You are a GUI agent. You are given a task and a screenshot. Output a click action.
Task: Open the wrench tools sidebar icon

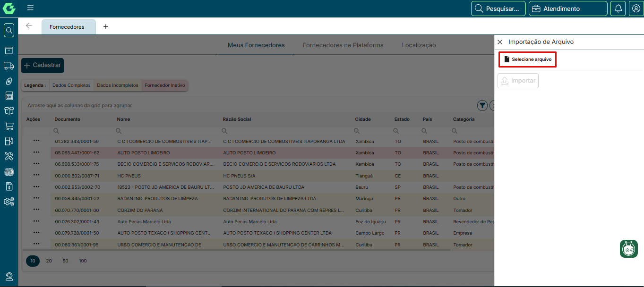click(x=9, y=156)
